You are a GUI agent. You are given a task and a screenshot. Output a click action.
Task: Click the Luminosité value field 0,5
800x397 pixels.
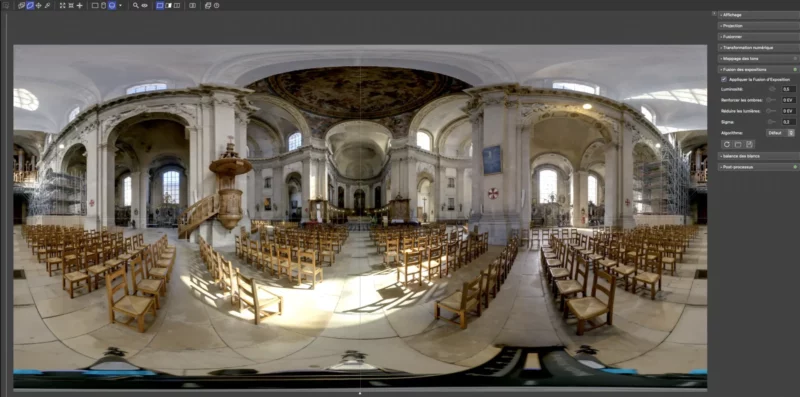(789, 89)
